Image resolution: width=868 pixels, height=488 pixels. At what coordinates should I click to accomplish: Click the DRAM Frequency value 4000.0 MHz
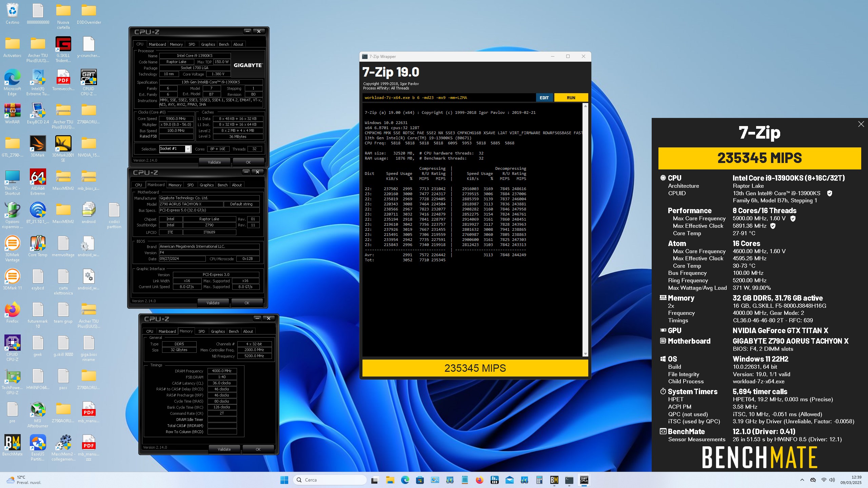tap(222, 371)
